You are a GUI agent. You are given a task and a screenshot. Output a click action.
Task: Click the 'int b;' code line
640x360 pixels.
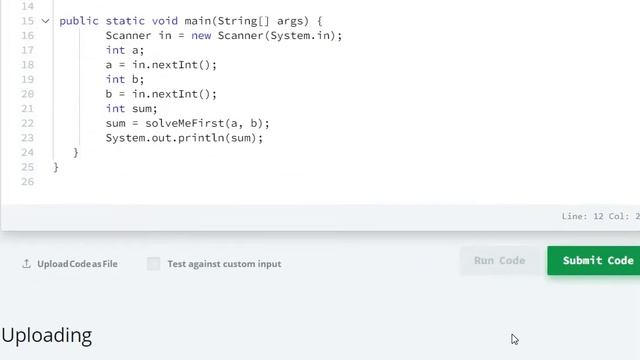click(x=125, y=79)
